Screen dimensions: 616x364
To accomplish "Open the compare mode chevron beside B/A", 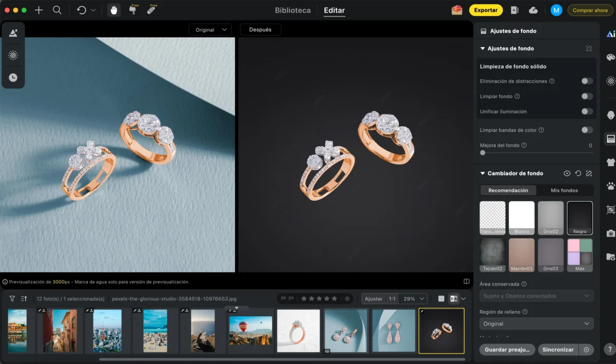I will pos(464,298).
